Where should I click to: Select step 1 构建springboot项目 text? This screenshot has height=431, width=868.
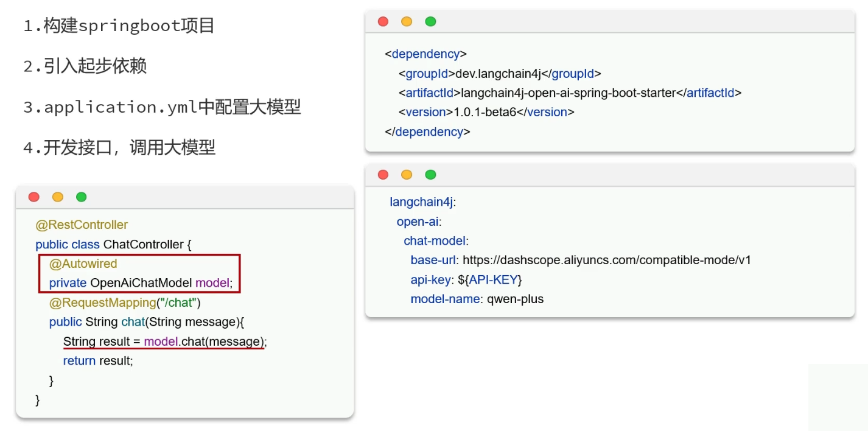119,26
